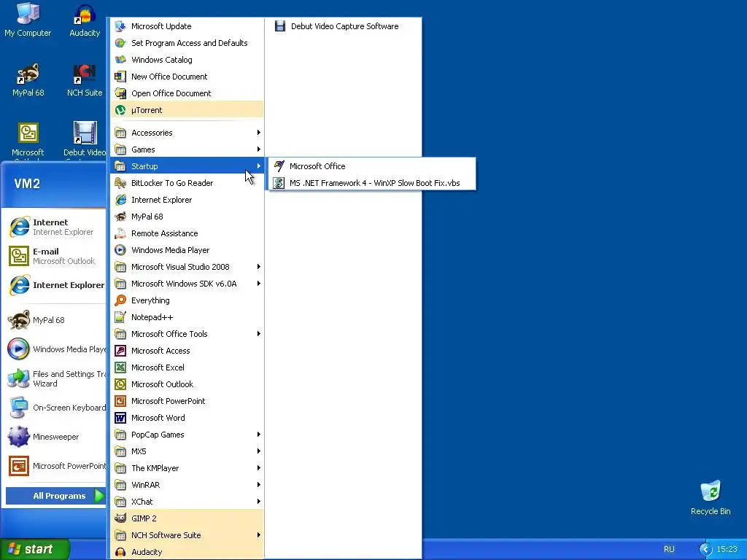Image resolution: width=747 pixels, height=560 pixels.
Task: Open My Computer desktop icon
Action: click(x=28, y=20)
